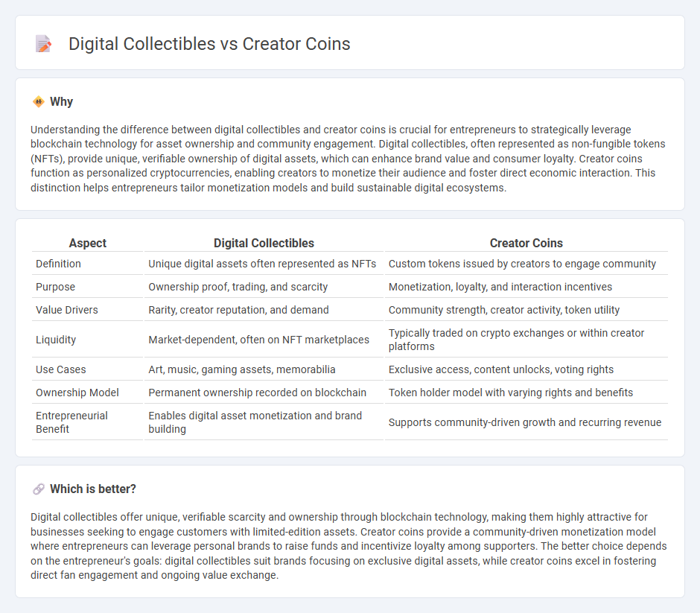
Task: Select the Definition row label
Action: point(59,264)
